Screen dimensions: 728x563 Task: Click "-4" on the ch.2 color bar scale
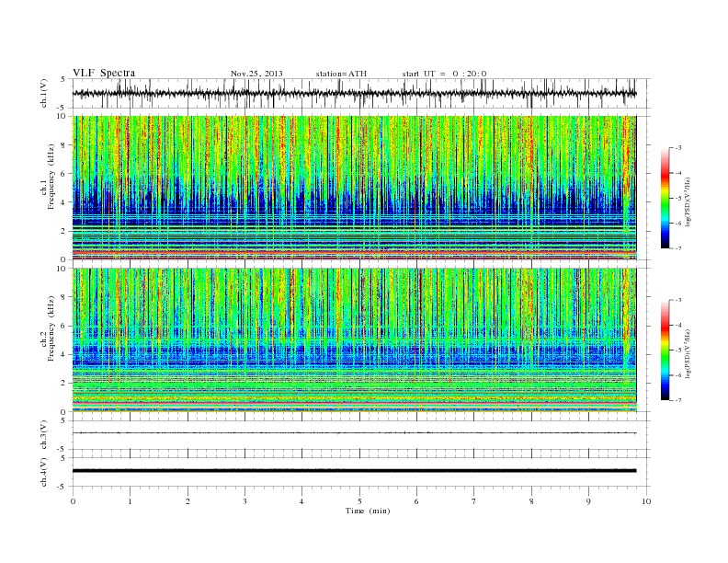click(677, 325)
